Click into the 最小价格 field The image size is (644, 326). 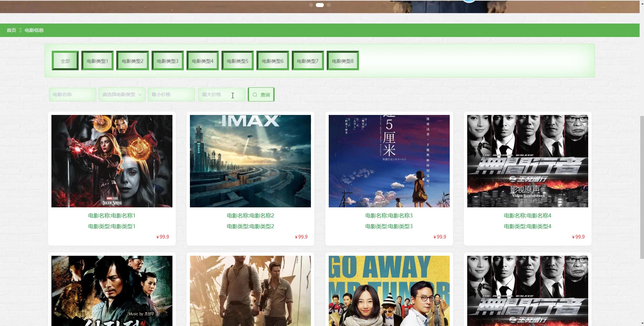coord(171,94)
